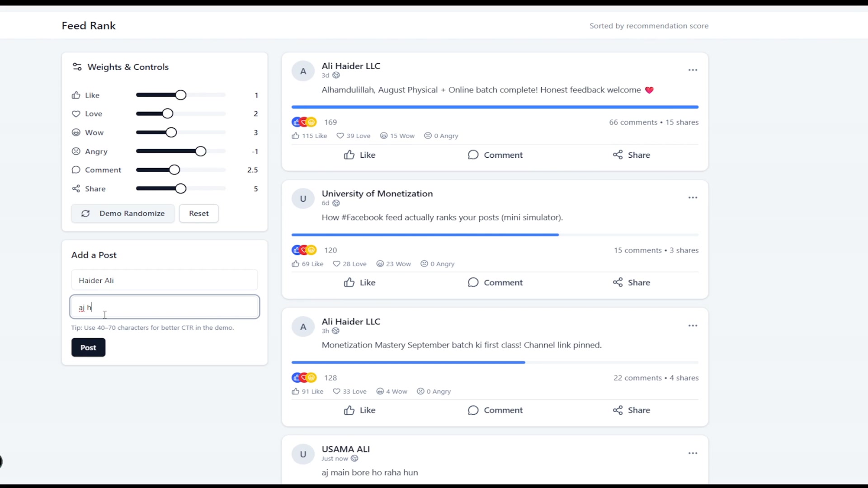Screen dimensions: 868x488
Task: Click the author name field containing Haider Ali
Action: click(165, 280)
